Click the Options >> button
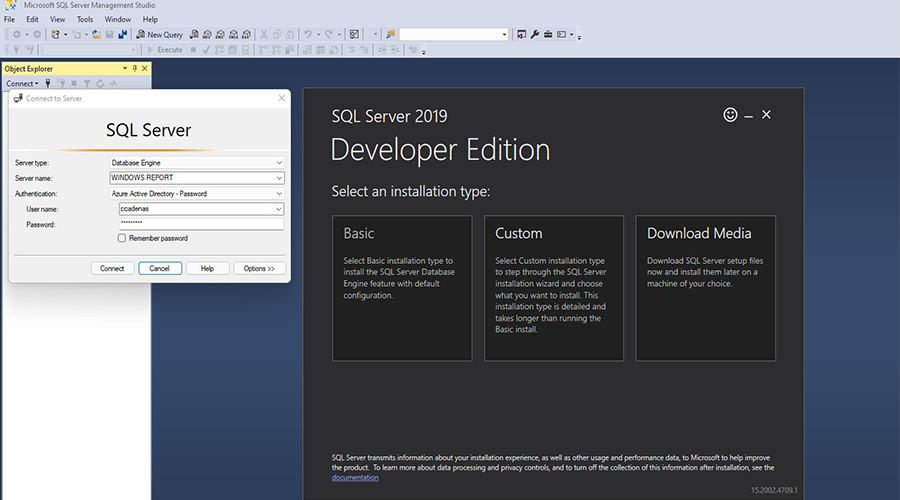This screenshot has height=500, width=900. click(x=259, y=268)
